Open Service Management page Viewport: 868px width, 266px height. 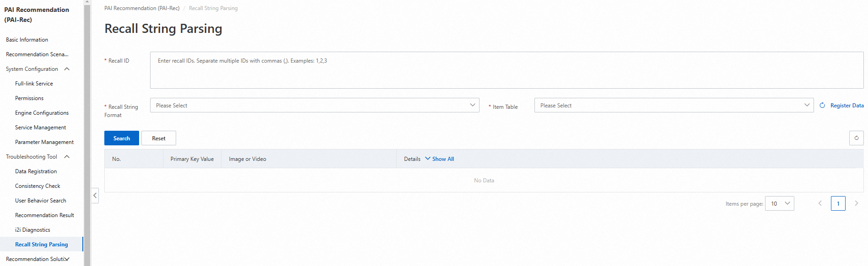click(x=40, y=128)
